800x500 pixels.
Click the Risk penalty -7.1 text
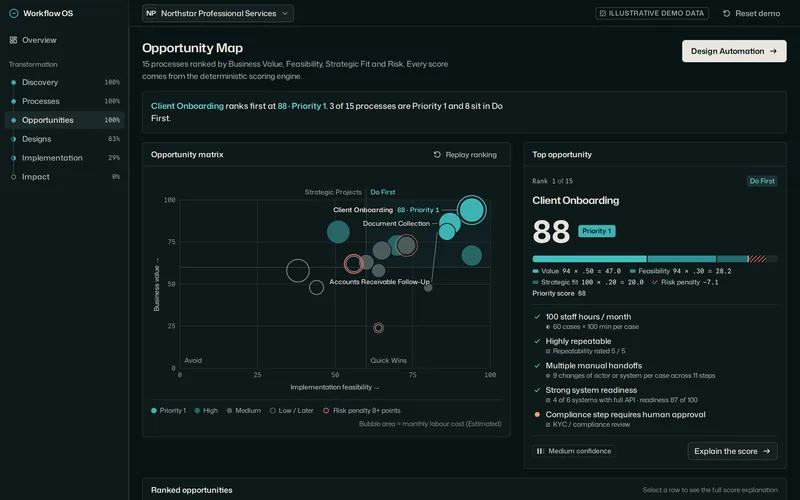689,282
